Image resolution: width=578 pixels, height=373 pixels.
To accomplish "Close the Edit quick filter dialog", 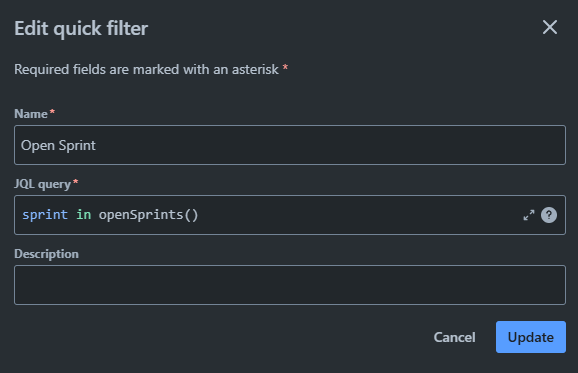I will point(550,27).
